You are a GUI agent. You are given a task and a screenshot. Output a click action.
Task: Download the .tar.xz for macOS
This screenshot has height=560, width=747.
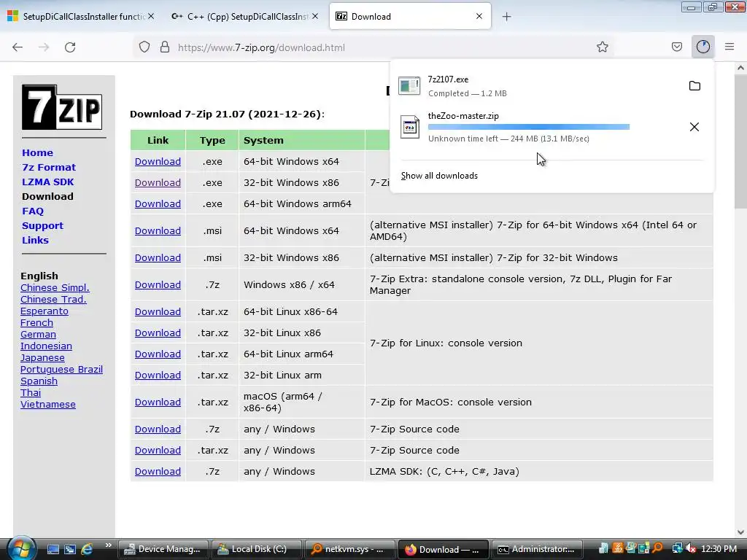pyautogui.click(x=158, y=402)
